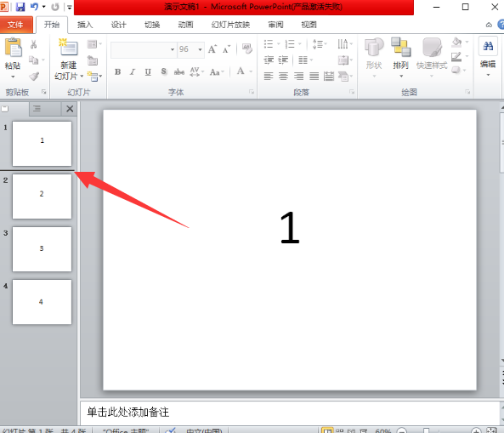
Task: Select the Format Painter brush icon
Action: (34, 77)
